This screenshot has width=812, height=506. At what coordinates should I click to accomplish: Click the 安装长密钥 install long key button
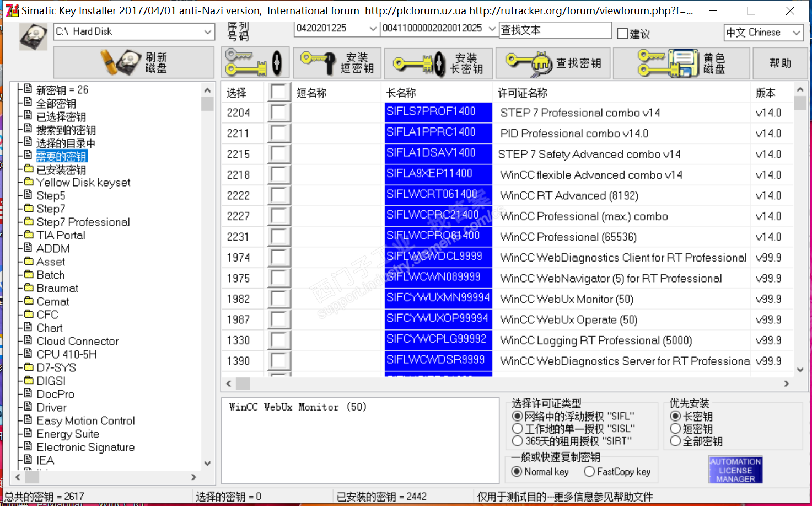pos(438,62)
